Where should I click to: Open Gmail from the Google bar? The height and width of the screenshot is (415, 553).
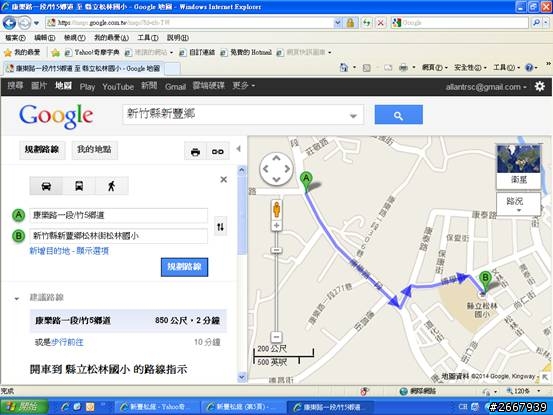175,87
